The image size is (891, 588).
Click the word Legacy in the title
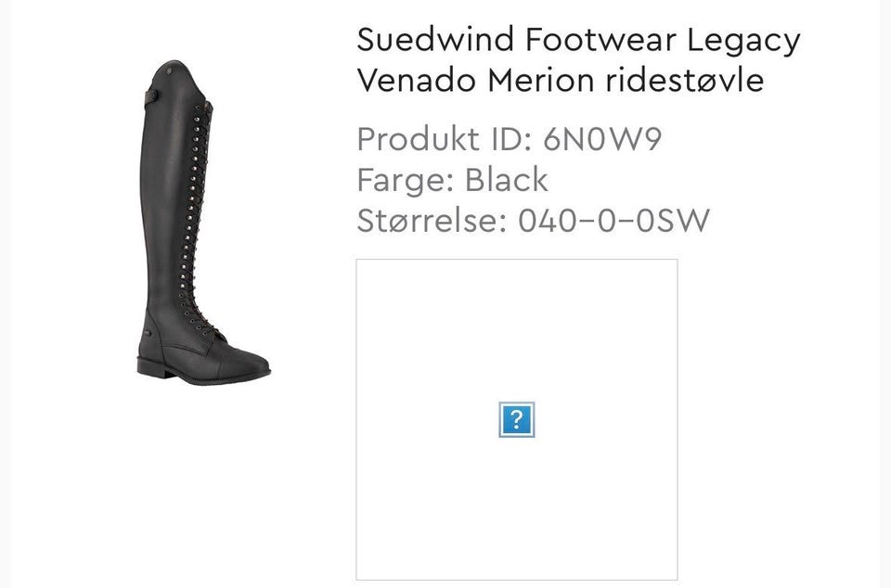point(743,42)
